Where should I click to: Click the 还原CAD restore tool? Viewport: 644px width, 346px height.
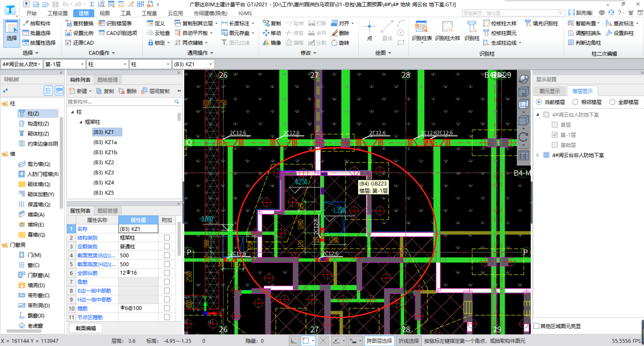point(79,43)
